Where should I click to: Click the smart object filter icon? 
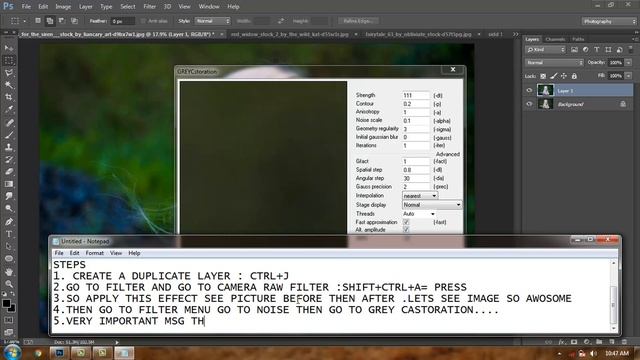pyautogui.click(x=620, y=49)
